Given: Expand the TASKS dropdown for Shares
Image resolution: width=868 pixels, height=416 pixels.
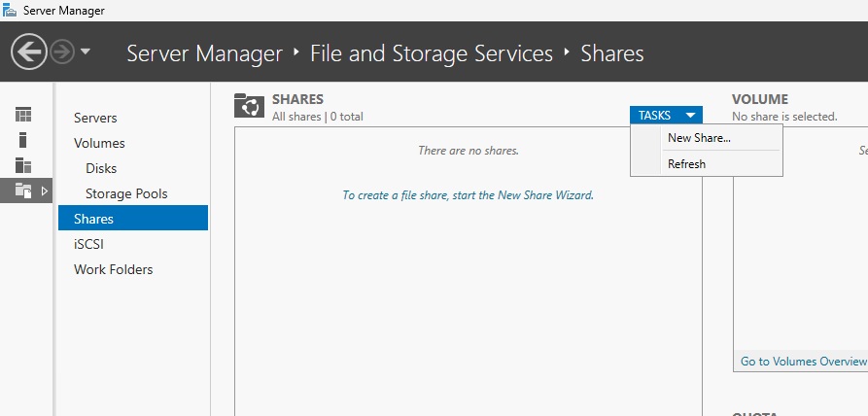Looking at the screenshot, I should (x=666, y=115).
